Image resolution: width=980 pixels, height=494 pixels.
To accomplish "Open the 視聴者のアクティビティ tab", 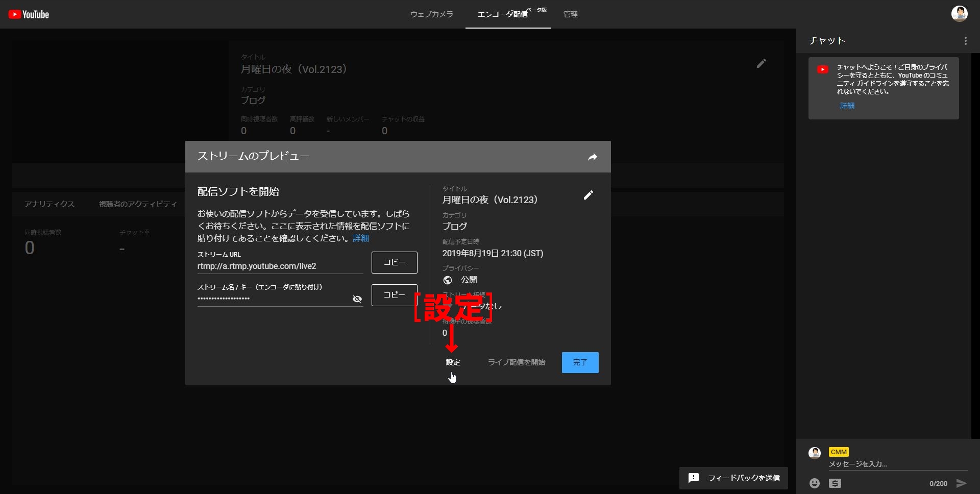I will [x=138, y=204].
